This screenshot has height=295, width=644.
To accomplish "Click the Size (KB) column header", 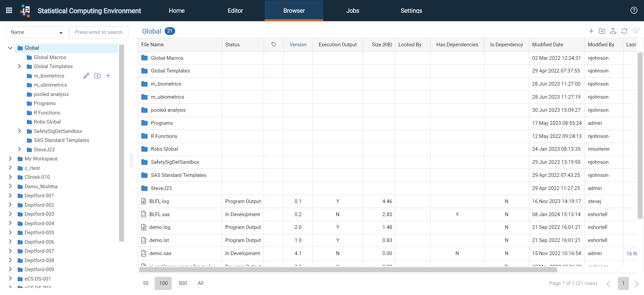I will (379, 45).
